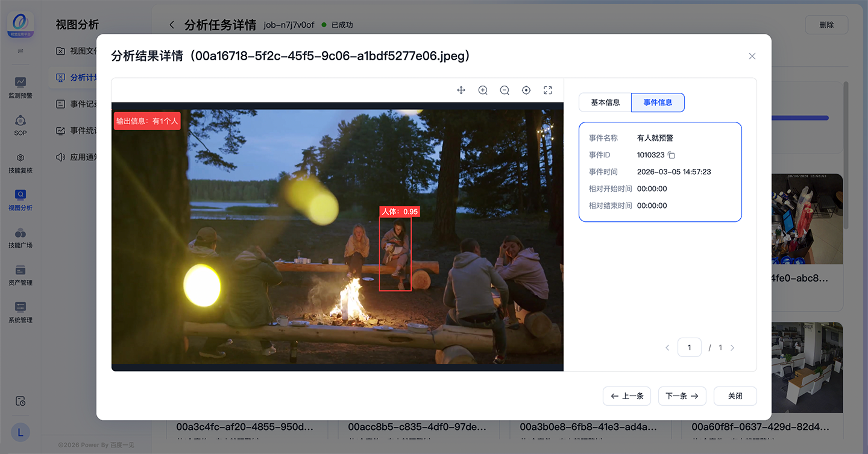
Task: Click the job ID job-n7j7v0of
Action: [x=289, y=25]
